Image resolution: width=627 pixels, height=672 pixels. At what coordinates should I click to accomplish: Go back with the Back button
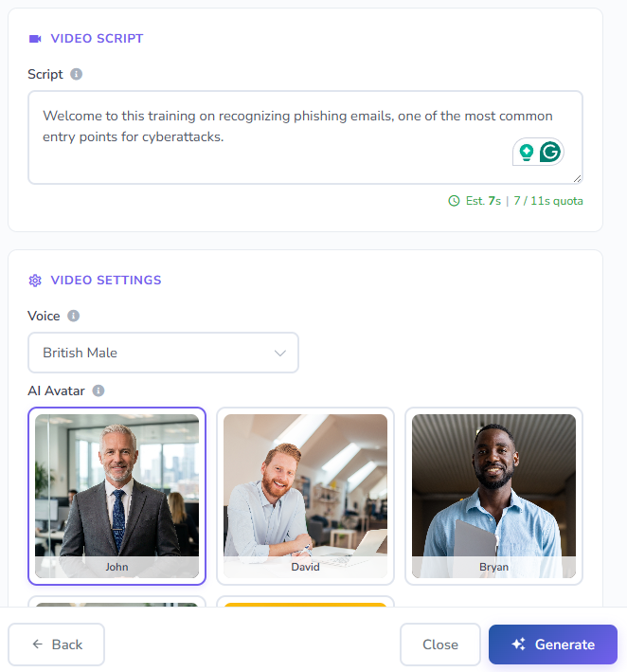click(x=57, y=645)
